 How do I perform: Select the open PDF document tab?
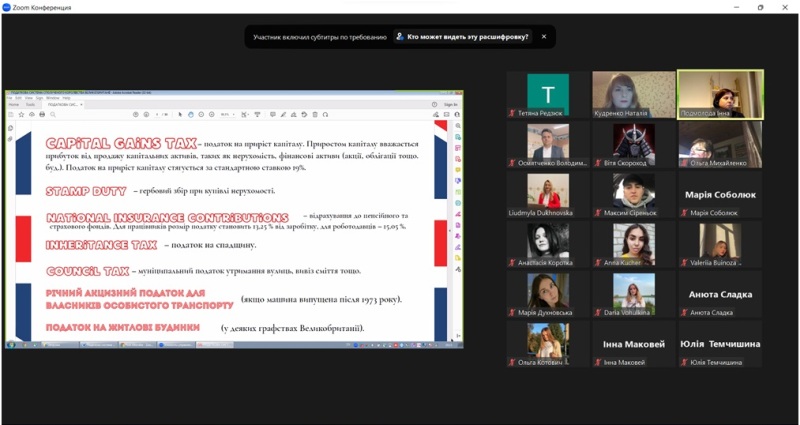[63, 105]
